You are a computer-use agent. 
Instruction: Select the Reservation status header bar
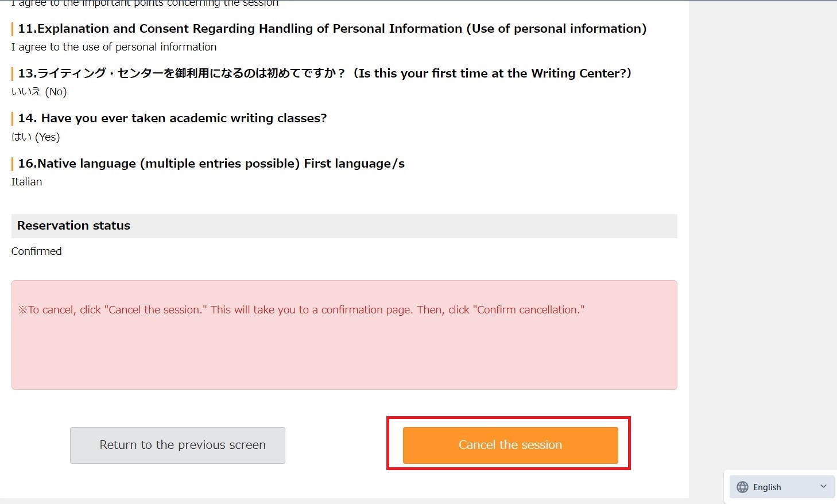[x=344, y=226]
